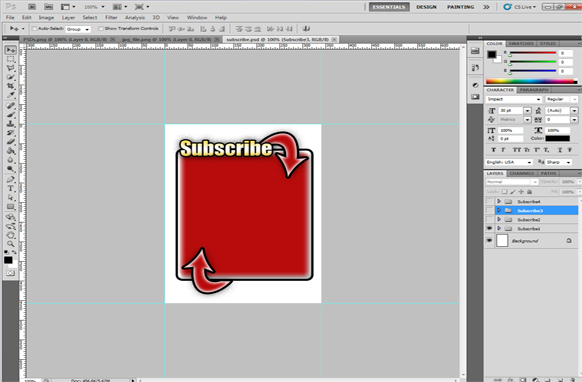The width and height of the screenshot is (582, 382).
Task: Select the Eyedropper tool
Action: tap(10, 95)
